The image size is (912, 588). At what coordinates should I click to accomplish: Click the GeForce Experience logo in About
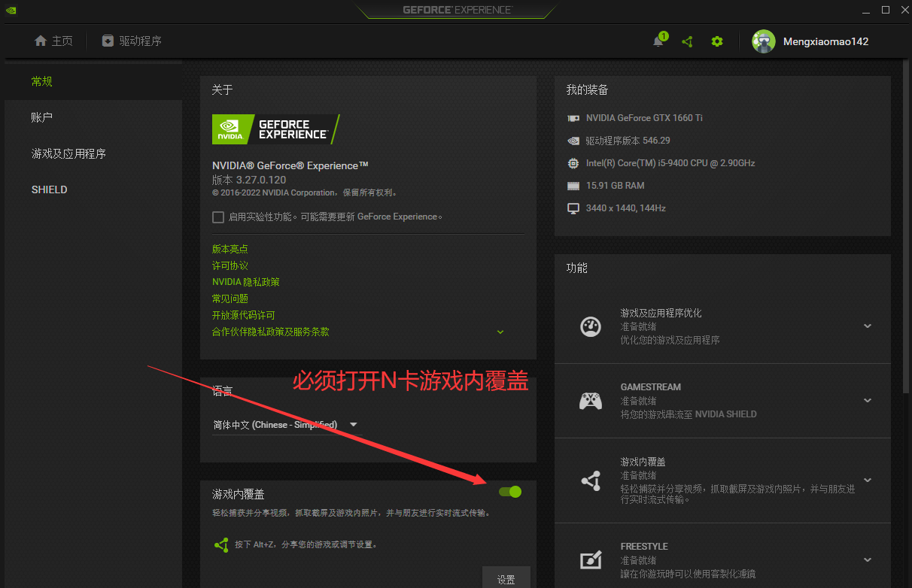click(275, 129)
